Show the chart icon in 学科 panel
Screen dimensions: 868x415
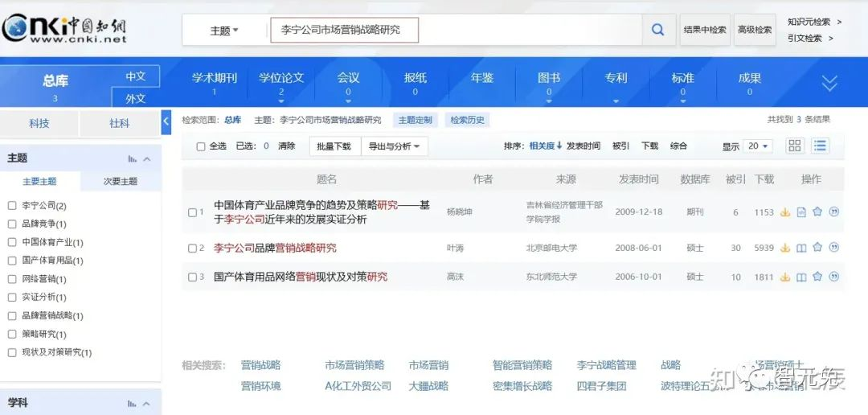[133, 404]
